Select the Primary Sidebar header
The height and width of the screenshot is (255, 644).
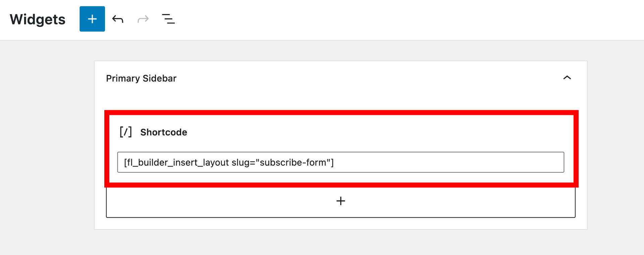[x=141, y=78]
